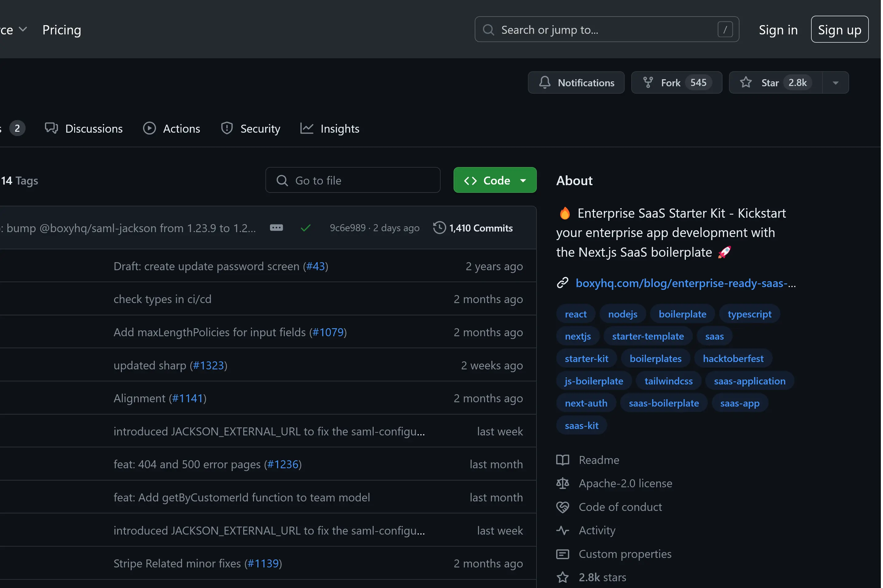Click the Sign up button

tap(839, 29)
